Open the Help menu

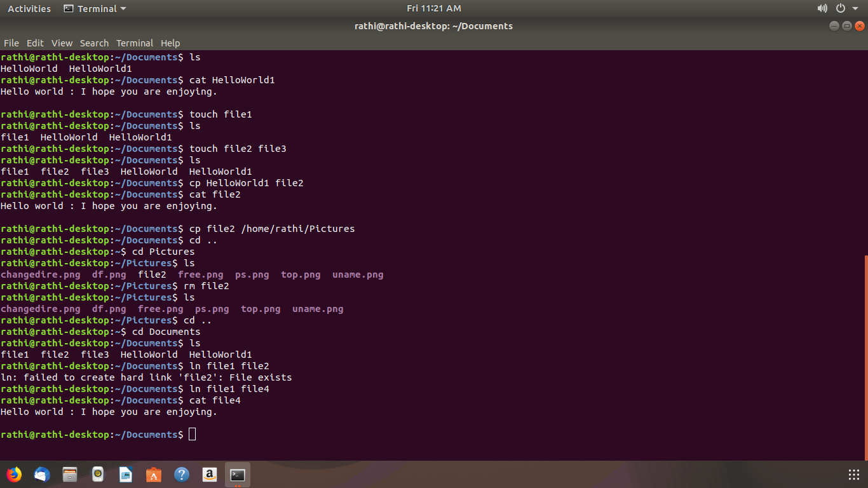coord(170,43)
